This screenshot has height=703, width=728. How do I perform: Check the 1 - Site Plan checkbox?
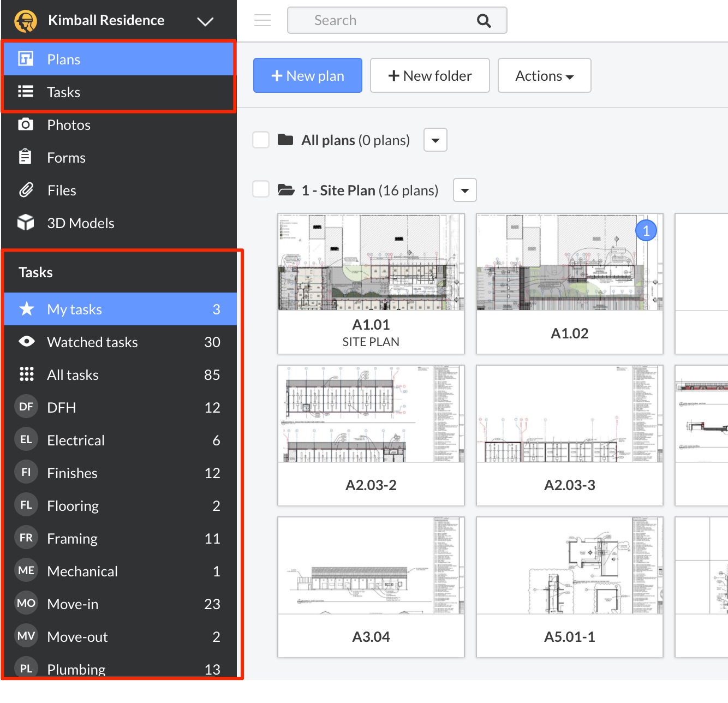[x=261, y=190]
